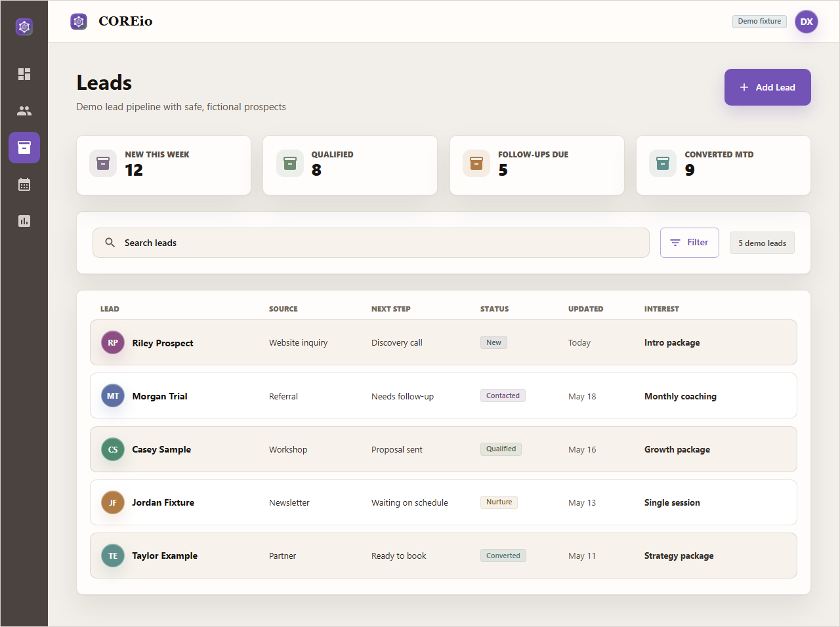This screenshot has height=627, width=840.
Task: Open the DX user avatar menu
Action: [x=807, y=22]
